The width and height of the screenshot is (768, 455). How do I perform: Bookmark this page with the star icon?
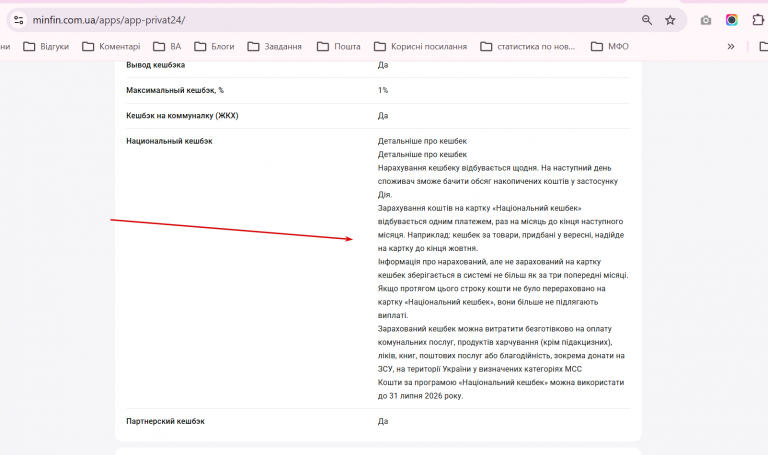tap(670, 20)
